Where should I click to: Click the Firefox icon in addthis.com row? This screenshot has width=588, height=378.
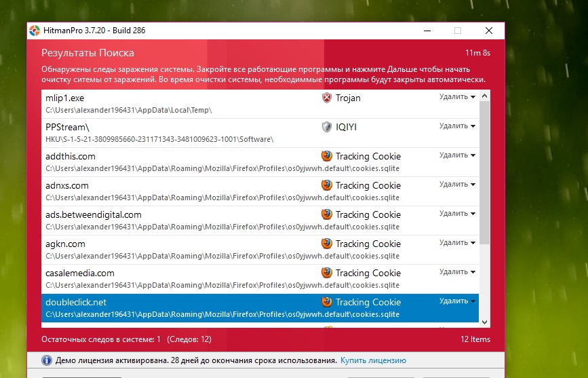(x=327, y=156)
